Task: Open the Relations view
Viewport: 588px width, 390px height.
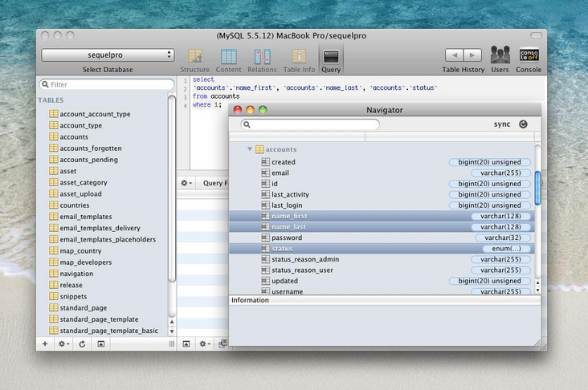Action: [262, 57]
